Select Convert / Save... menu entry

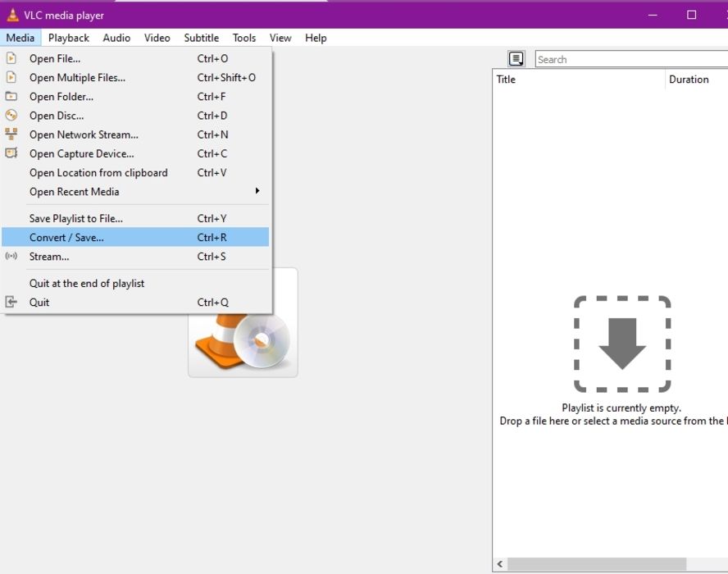click(135, 237)
